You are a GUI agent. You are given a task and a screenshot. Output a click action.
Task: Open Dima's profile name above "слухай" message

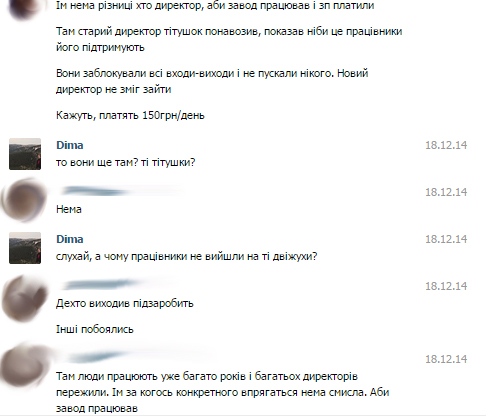click(70, 239)
